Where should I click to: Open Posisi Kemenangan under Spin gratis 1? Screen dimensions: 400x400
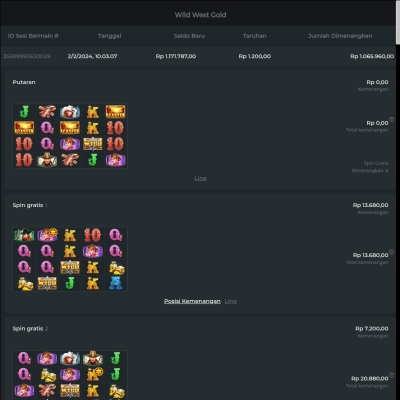pyautogui.click(x=192, y=301)
